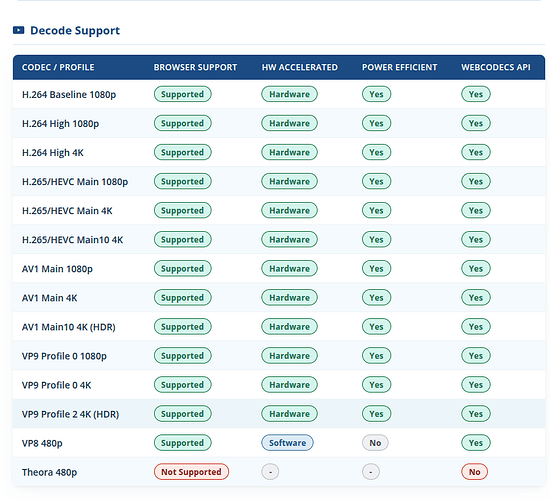Click the HW ACCELERATED column header
550x500 pixels.
[x=300, y=67]
